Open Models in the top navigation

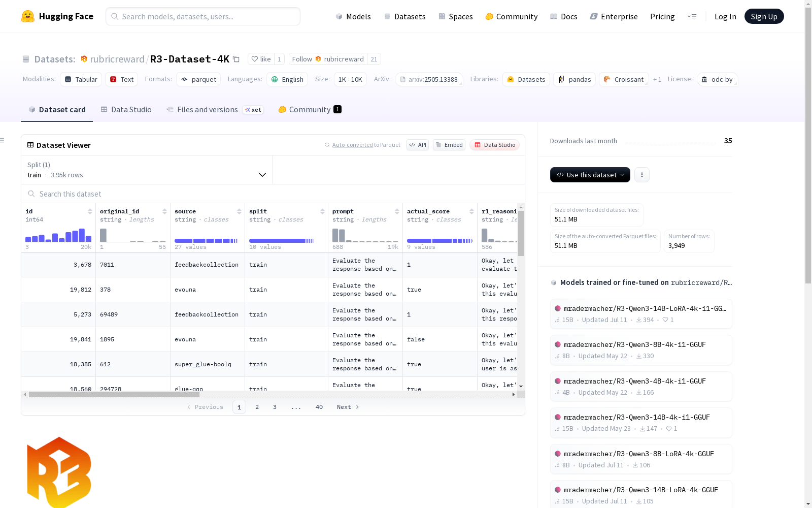click(353, 16)
